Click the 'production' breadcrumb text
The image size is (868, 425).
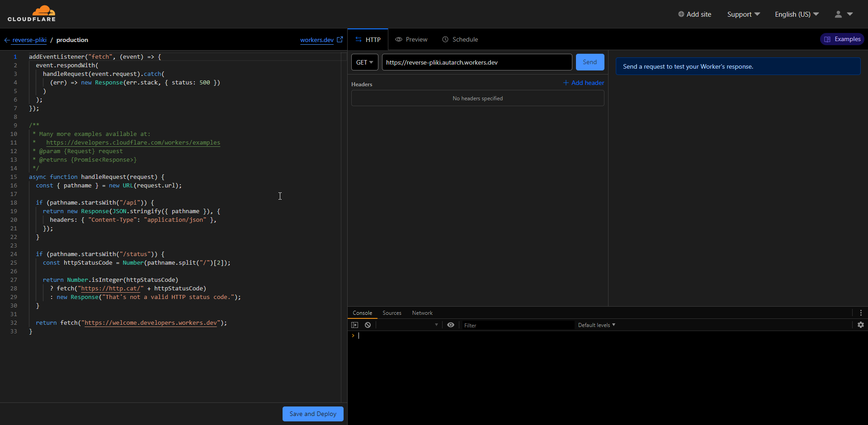[72, 40]
